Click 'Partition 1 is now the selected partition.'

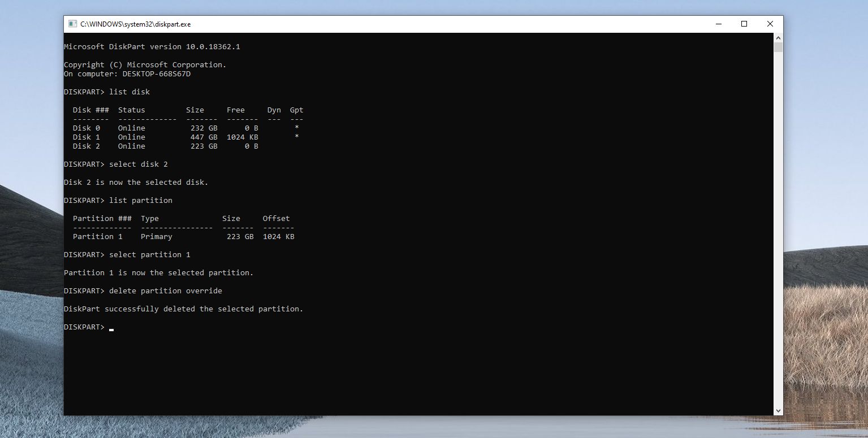click(x=159, y=272)
